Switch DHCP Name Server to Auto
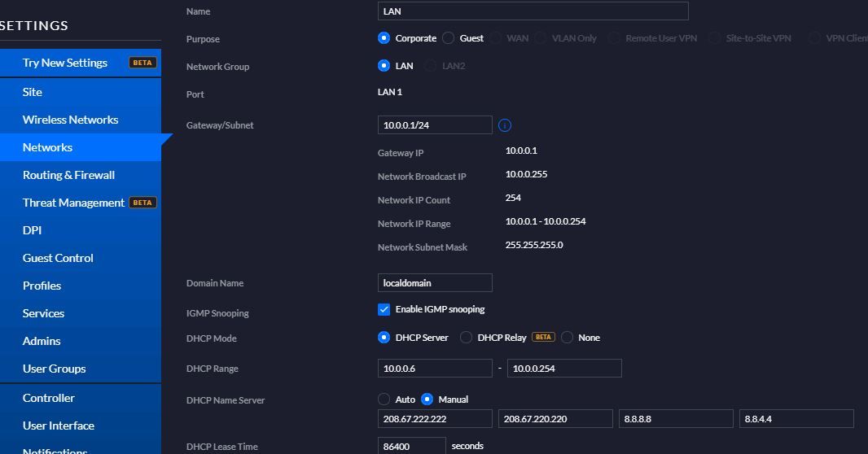868x454 pixels. tap(384, 399)
